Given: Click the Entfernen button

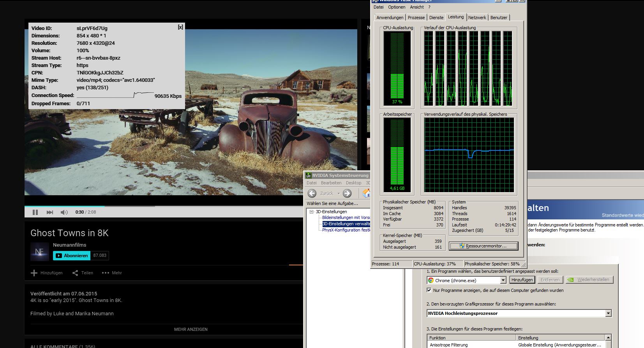Looking at the screenshot, I should (x=550, y=280).
